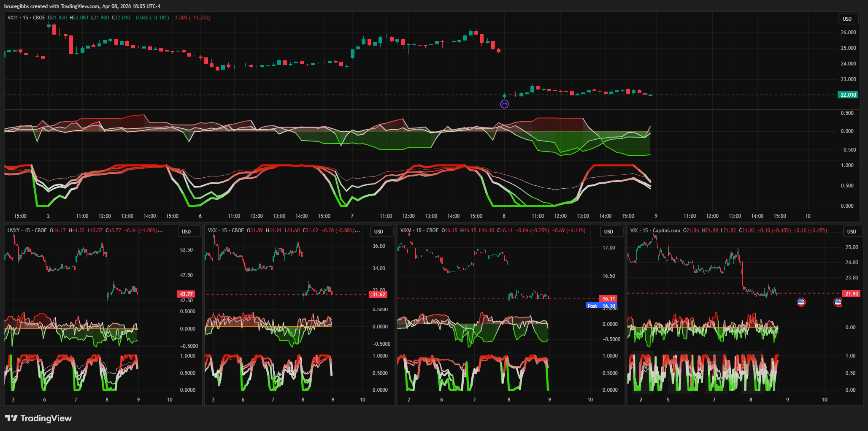Expand truncated UVXY legend values ellipsis
This screenshot has height=431, width=868.
(x=160, y=230)
